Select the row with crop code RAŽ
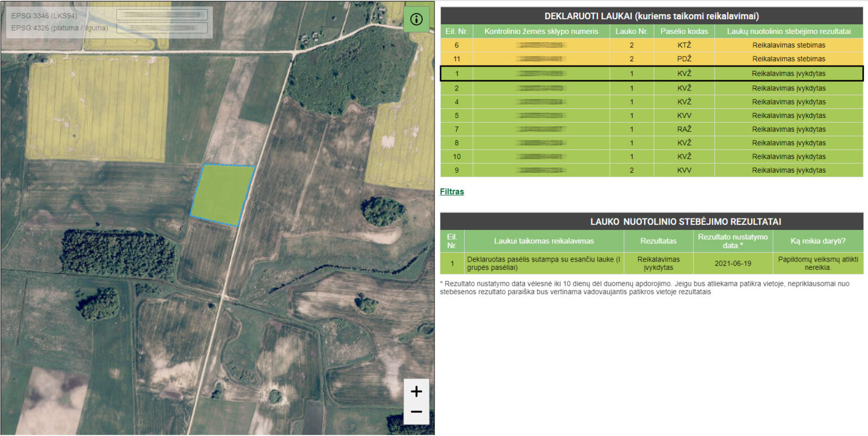This screenshot has height=436, width=868. 651,129
